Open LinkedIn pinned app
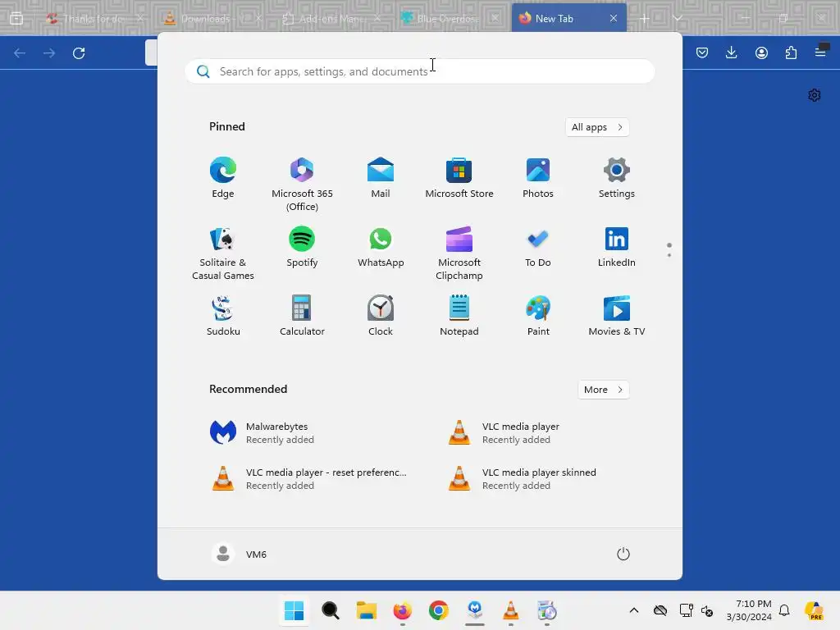840x630 pixels. click(617, 247)
